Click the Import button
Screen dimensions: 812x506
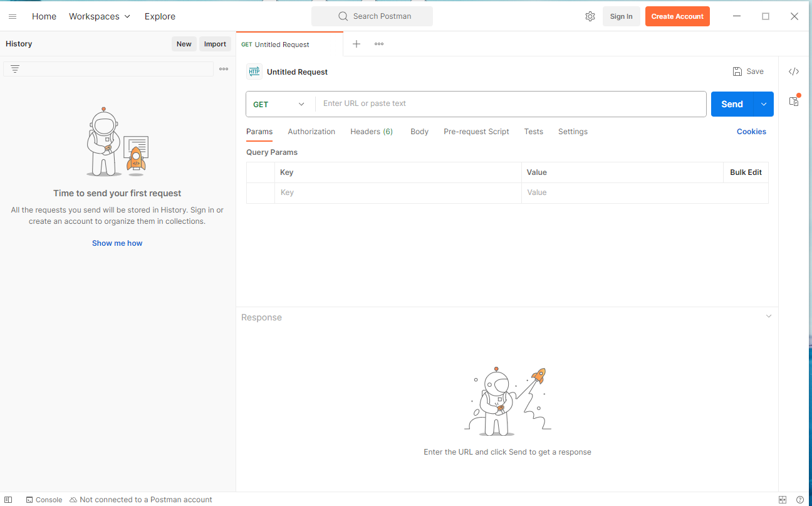pos(215,44)
